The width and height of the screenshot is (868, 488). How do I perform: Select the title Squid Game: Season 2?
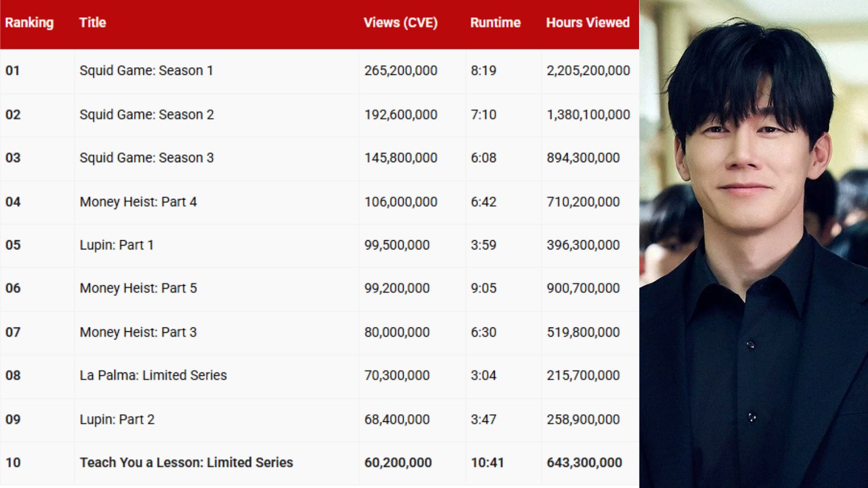click(x=147, y=115)
